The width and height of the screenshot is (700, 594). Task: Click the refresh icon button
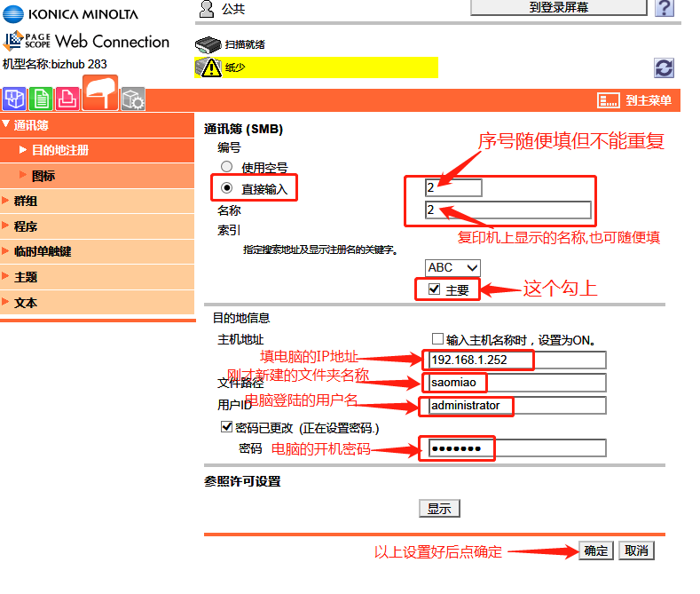(663, 67)
